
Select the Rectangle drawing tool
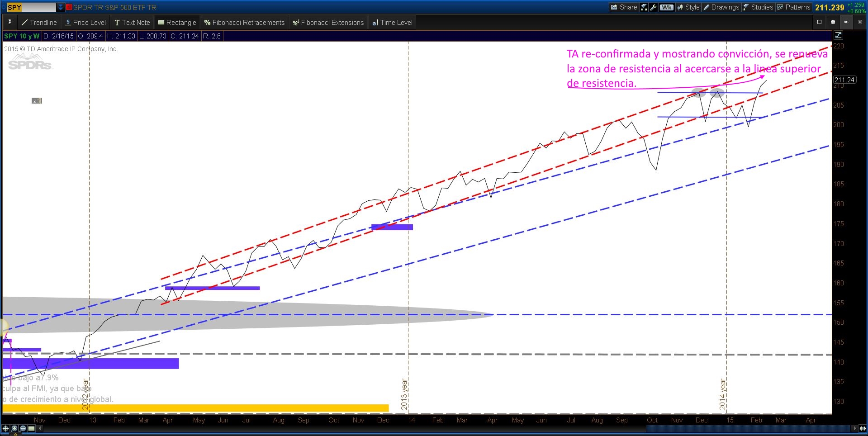(x=177, y=22)
